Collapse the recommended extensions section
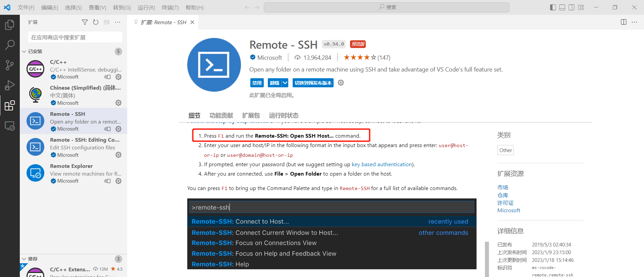 tap(24, 259)
